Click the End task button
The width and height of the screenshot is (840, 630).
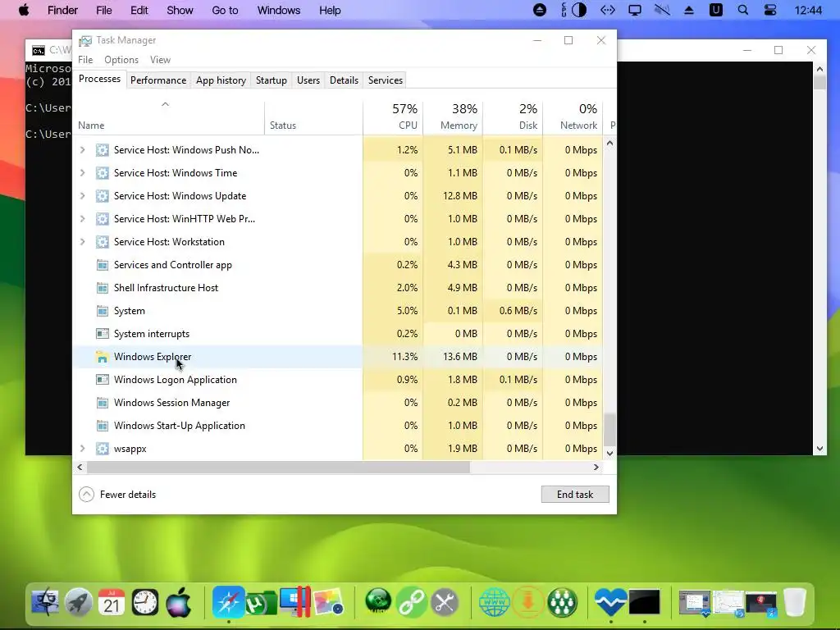[575, 495]
